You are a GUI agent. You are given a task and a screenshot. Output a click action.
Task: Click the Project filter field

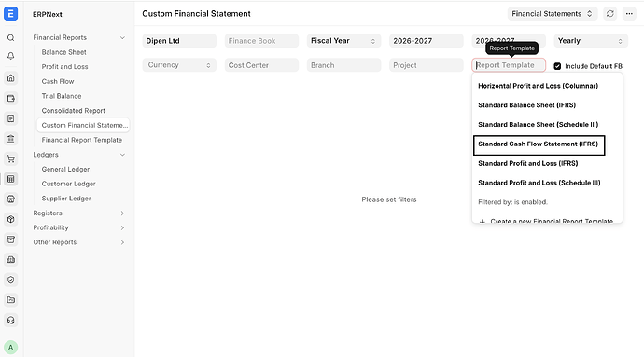tap(427, 65)
